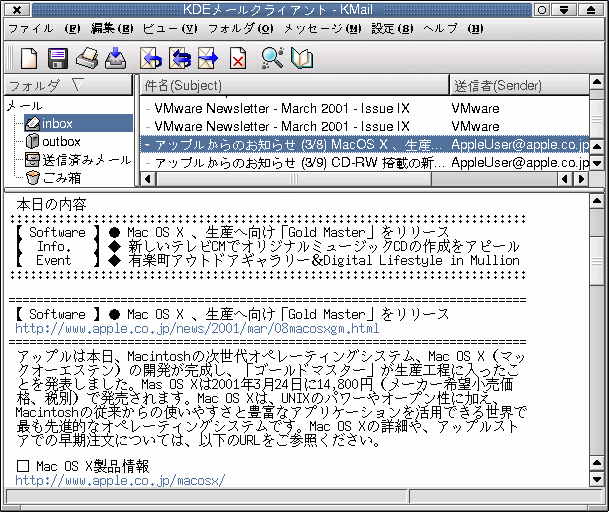Click the message body scrollbar top up arrow
The width and height of the screenshot is (609, 512).
[x=597, y=201]
